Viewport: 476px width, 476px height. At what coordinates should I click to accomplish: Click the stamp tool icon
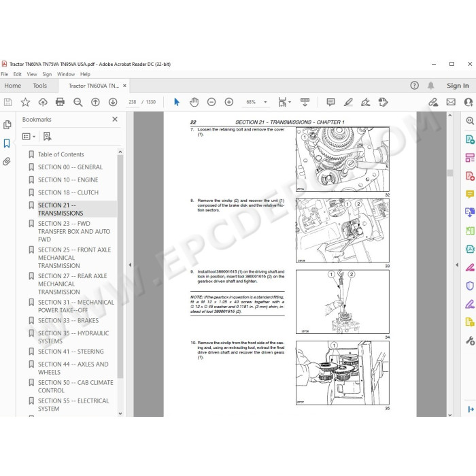click(383, 102)
